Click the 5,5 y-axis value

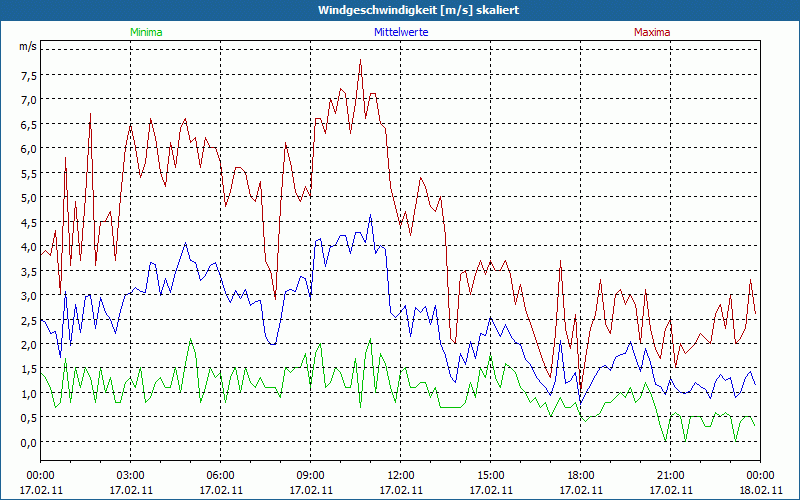click(x=29, y=174)
